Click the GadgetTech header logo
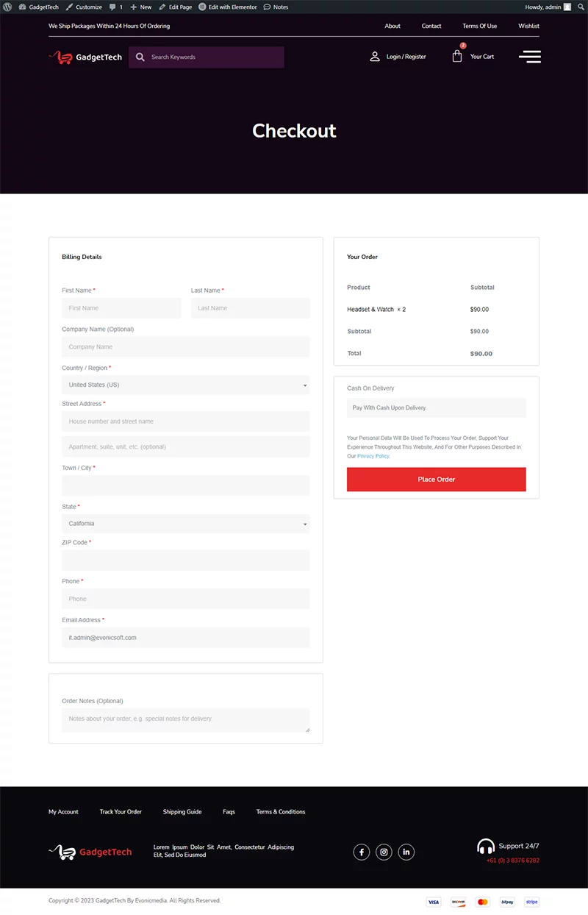588x915 pixels. (x=85, y=57)
